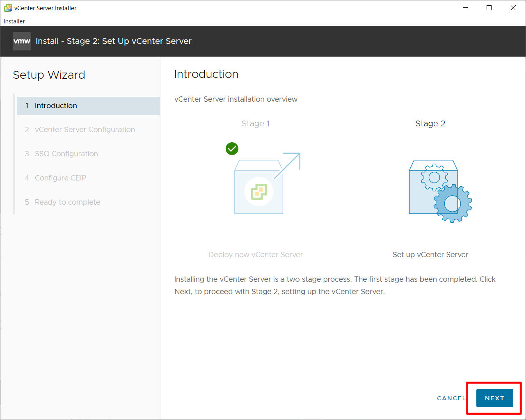Minimize the installer window
Viewport: 526px width, 420px height.
tap(465, 8)
